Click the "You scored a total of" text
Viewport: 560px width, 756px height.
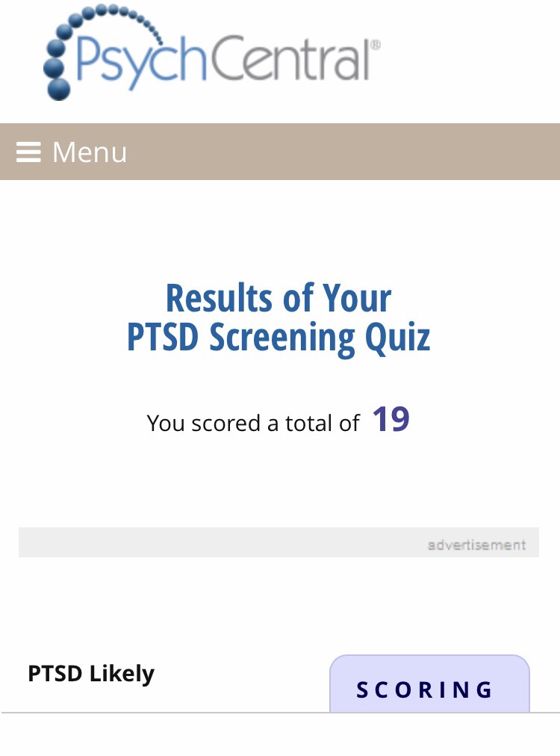[254, 424]
